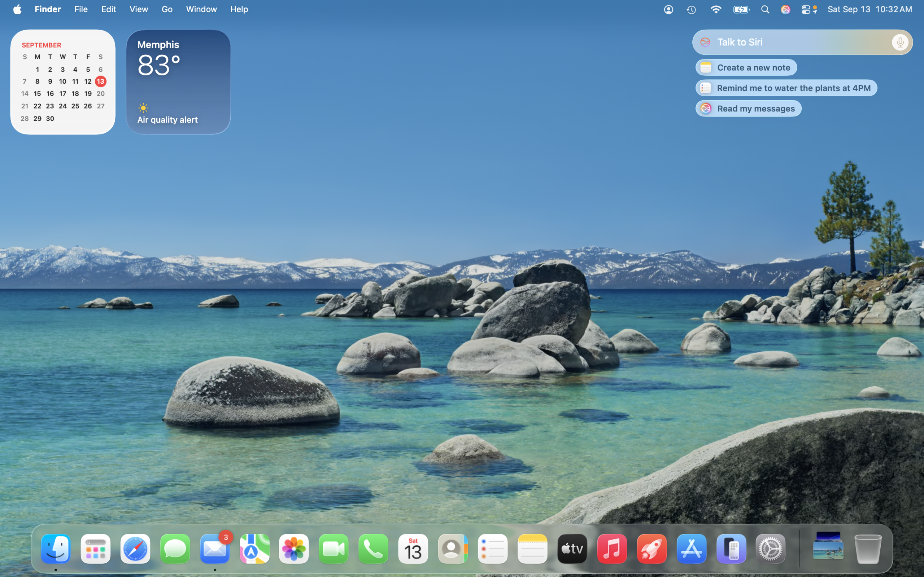Screen dimensions: 924x577
Task: Open Control Center in menu bar
Action: click(806, 9)
